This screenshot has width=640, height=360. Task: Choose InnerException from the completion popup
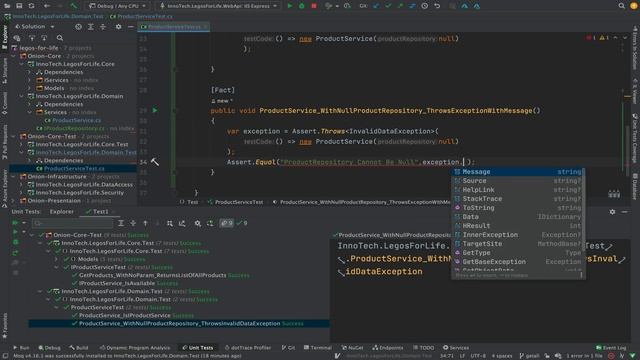coord(518,235)
